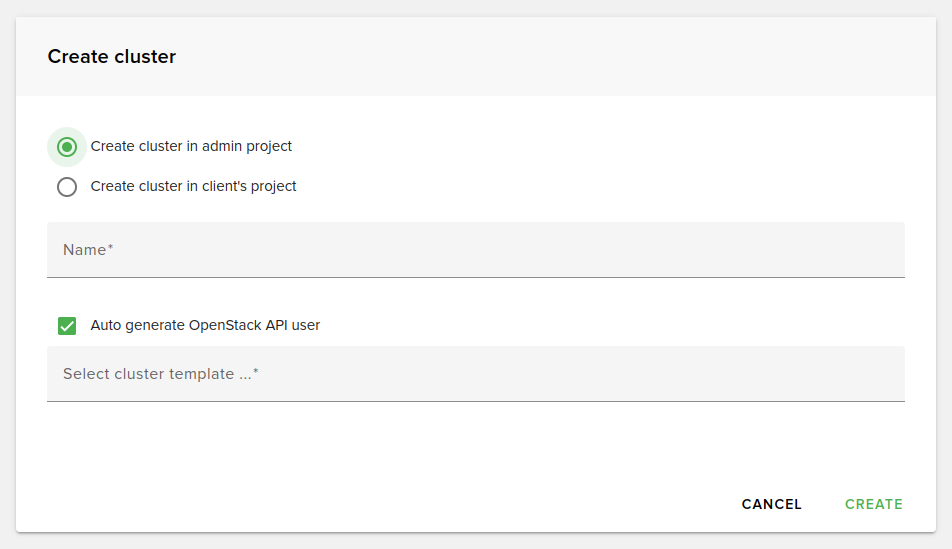The height and width of the screenshot is (549, 952).
Task: Click the green dot of the selected radio
Action: pos(67,147)
